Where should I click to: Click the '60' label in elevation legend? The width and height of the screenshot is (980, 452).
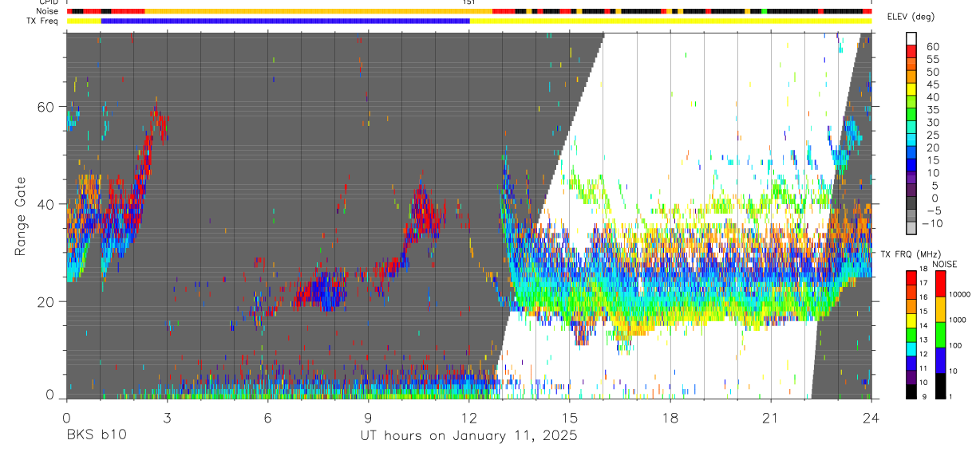click(933, 46)
